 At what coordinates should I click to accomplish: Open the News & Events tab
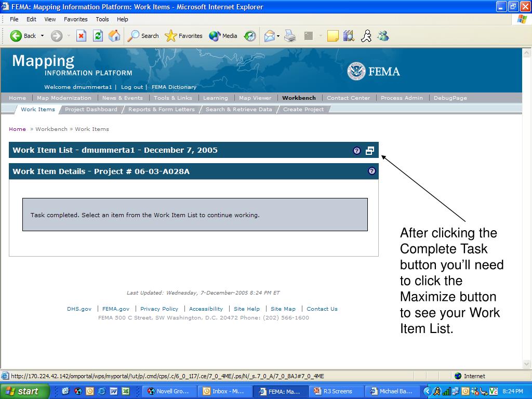pos(123,98)
